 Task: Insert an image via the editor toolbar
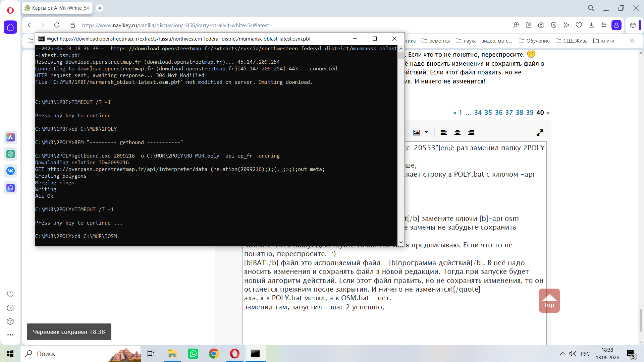point(416,133)
